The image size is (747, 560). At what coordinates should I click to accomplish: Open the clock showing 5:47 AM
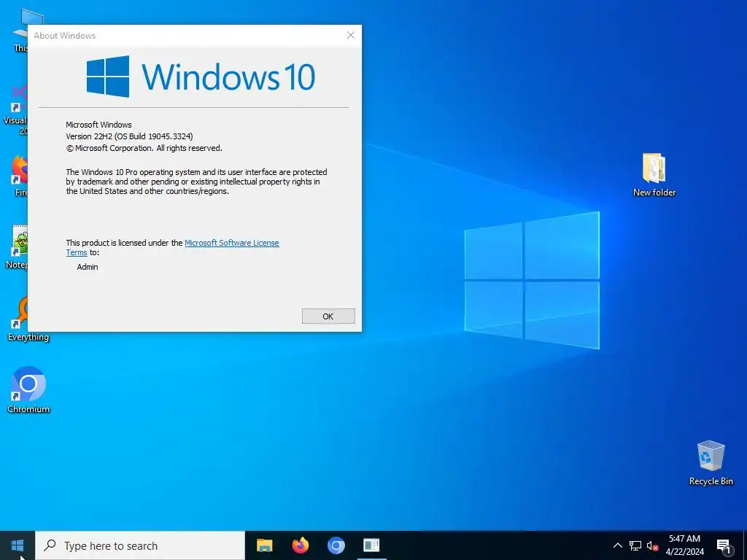pyautogui.click(x=684, y=545)
